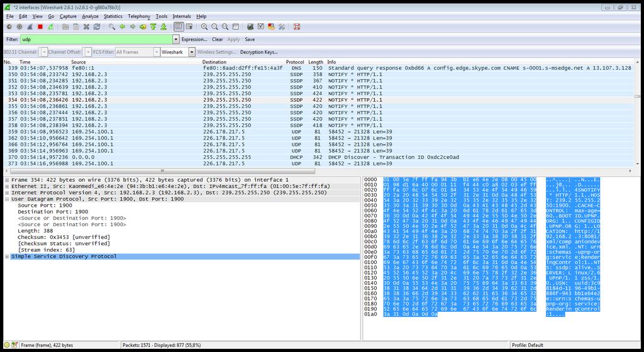
Task: Click the udp display filter field
Action: pos(96,40)
